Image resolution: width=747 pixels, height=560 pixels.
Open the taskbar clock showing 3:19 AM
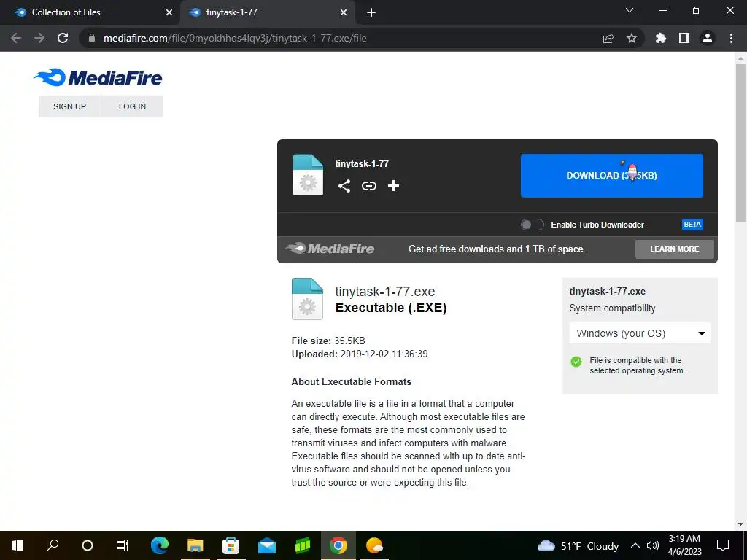pyautogui.click(x=684, y=545)
